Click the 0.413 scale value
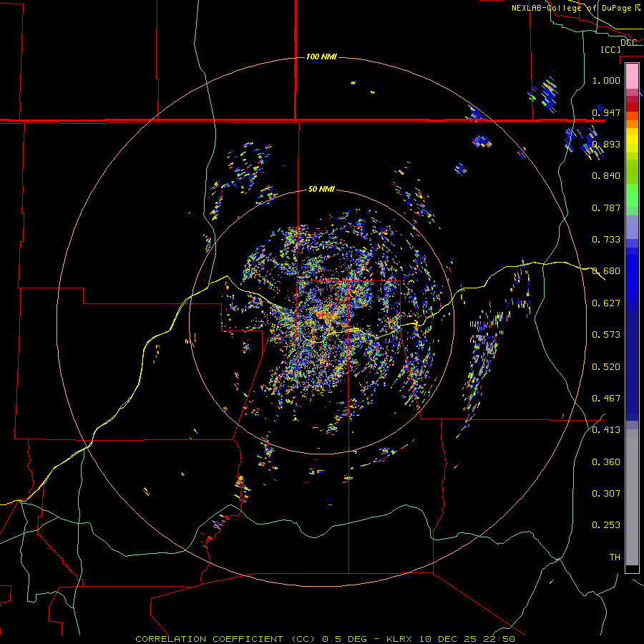This screenshot has width=644, height=644. point(606,430)
